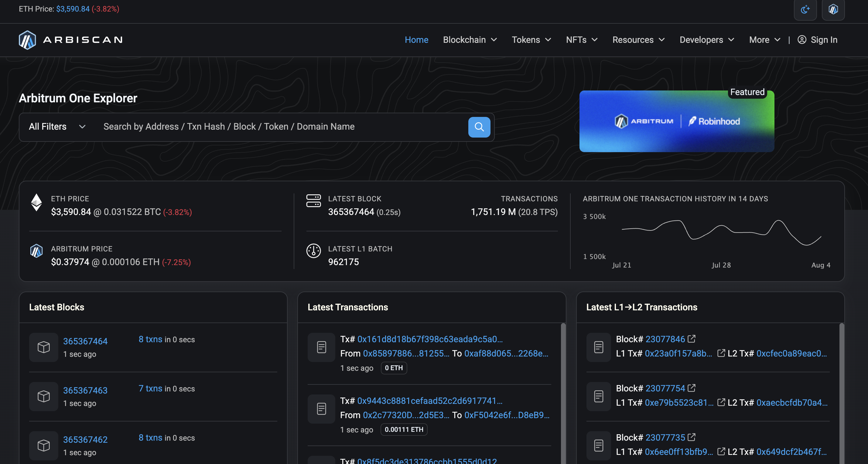Select the Home navigation item
Image resolution: width=868 pixels, height=464 pixels.
click(416, 40)
